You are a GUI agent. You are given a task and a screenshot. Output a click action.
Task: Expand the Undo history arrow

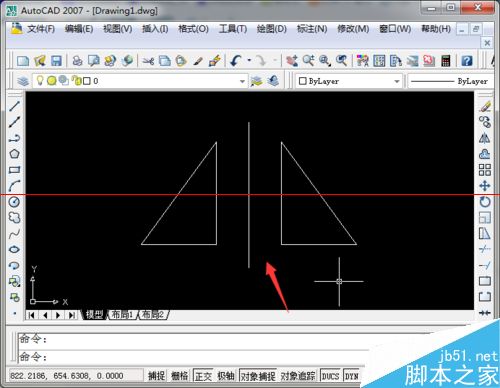click(249, 61)
